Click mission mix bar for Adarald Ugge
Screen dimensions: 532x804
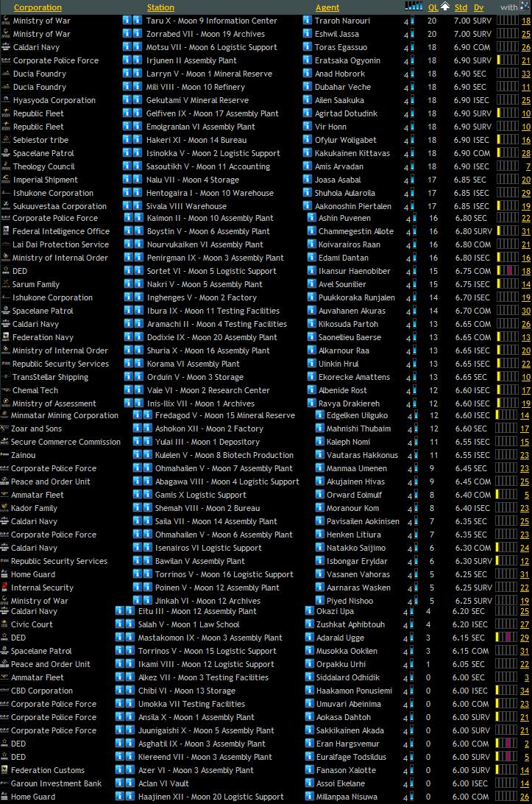[507, 638]
